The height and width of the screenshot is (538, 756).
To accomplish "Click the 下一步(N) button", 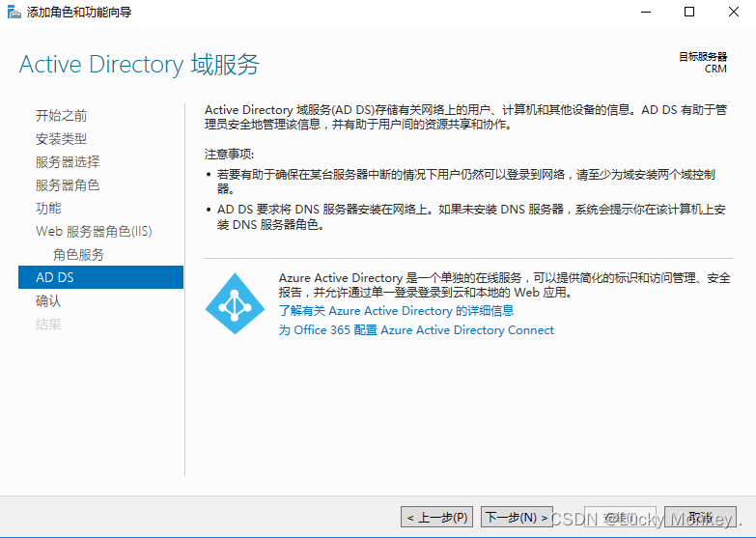I will [x=517, y=518].
